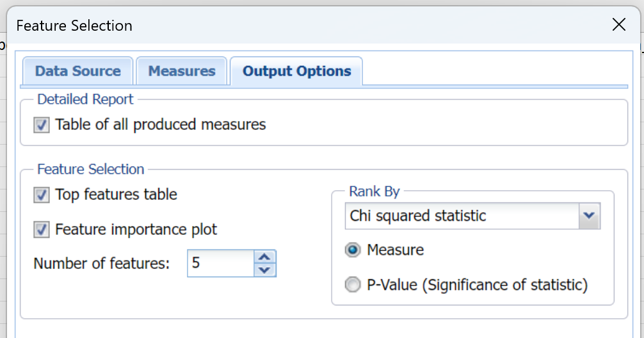Screen dimensions: 644x338
Task: Click the Feature Selection dialog title bar
Action: tap(320, 26)
